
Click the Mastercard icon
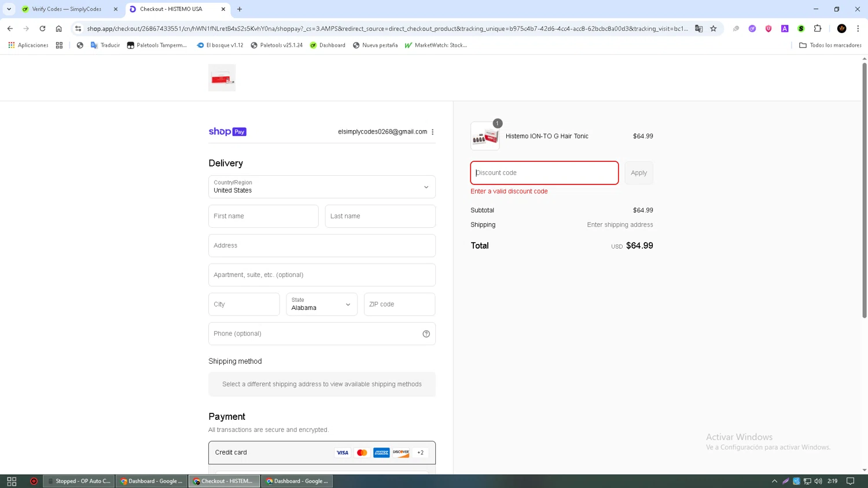tap(362, 453)
